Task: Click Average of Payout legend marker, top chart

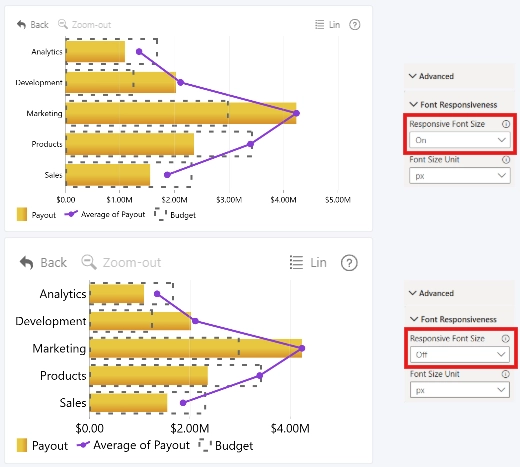Action: [x=71, y=214]
